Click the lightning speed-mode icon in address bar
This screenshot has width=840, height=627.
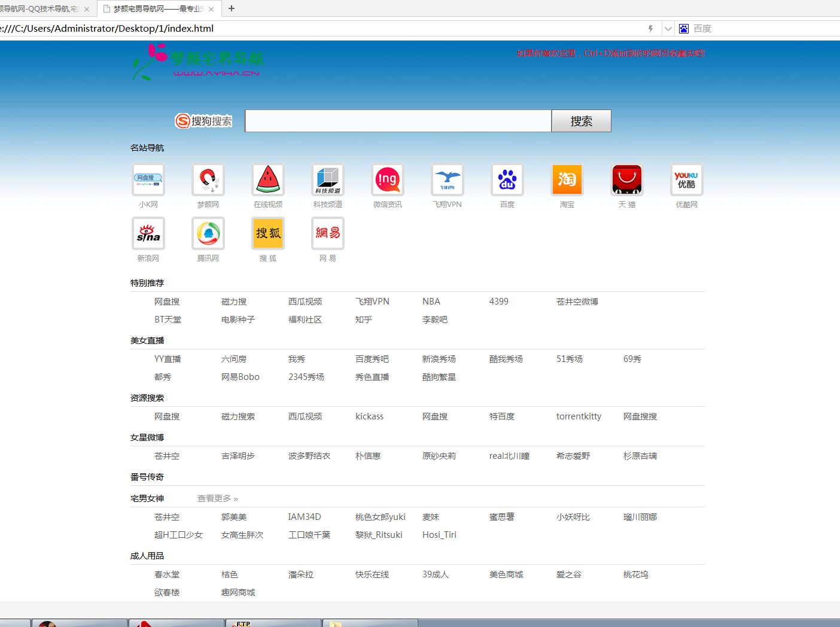tap(651, 29)
